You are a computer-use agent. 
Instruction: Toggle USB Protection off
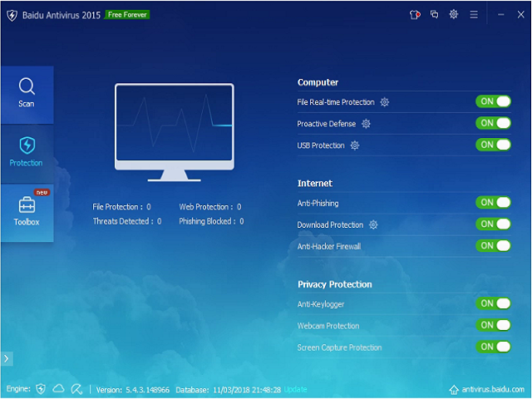[493, 145]
